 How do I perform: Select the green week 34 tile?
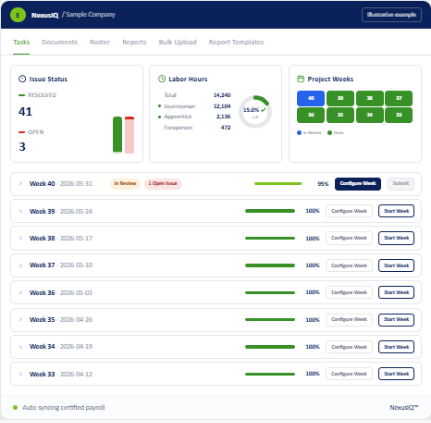[370, 115]
